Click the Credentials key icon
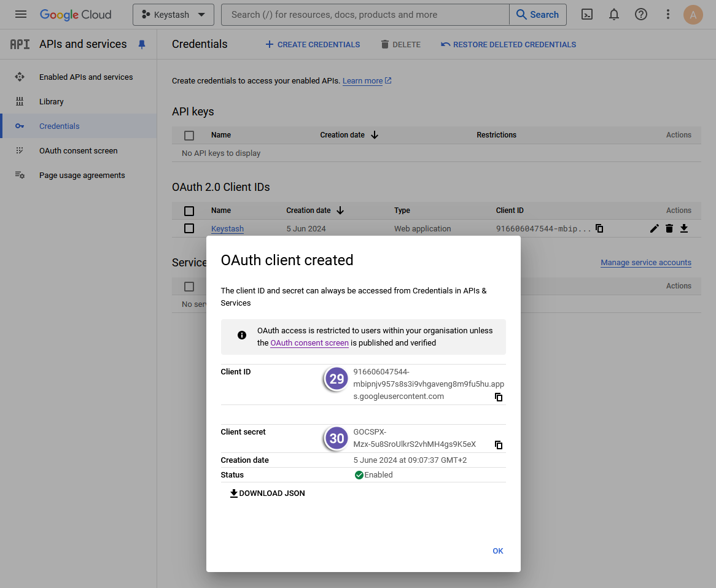Image resolution: width=716 pixels, height=588 pixels. [20, 126]
